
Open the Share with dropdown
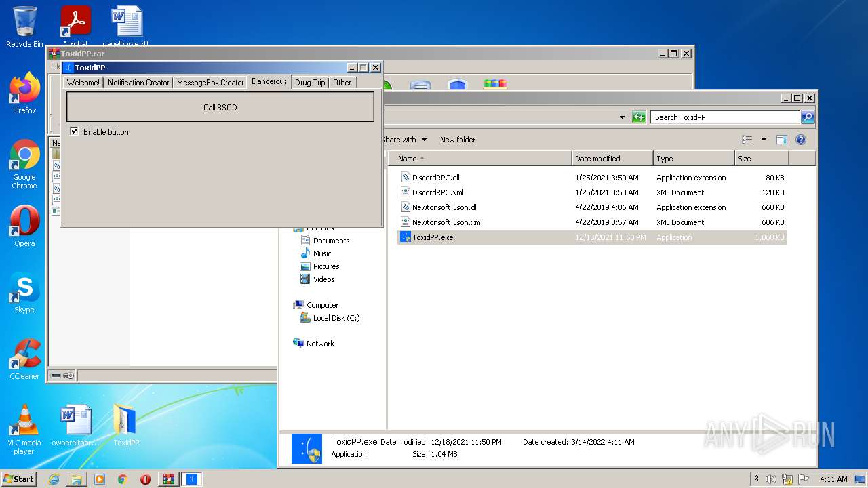405,140
